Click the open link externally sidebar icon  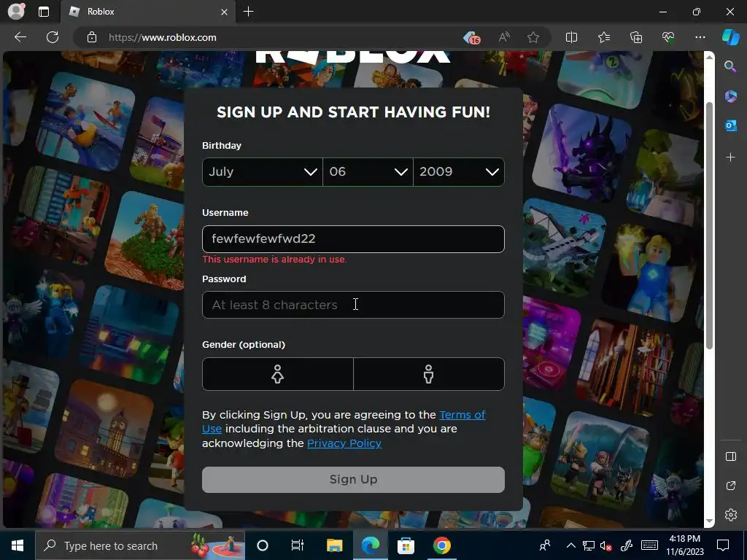click(730, 486)
